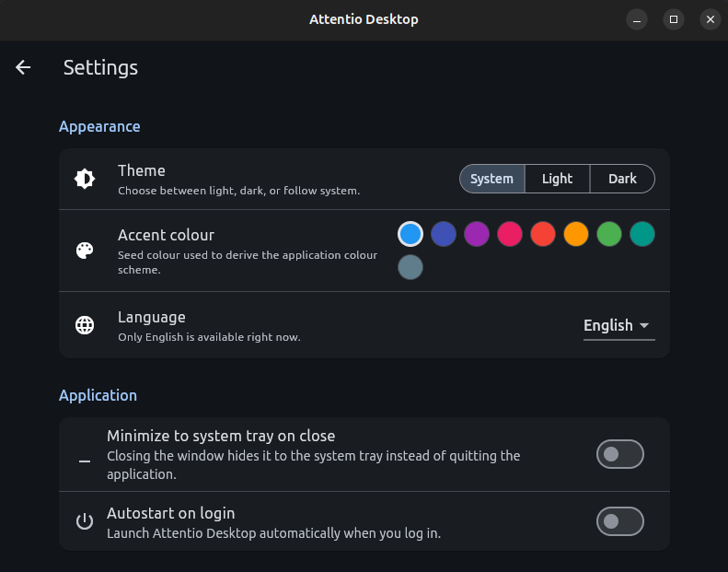
Task: Pick the indigo accent colour
Action: point(444,234)
